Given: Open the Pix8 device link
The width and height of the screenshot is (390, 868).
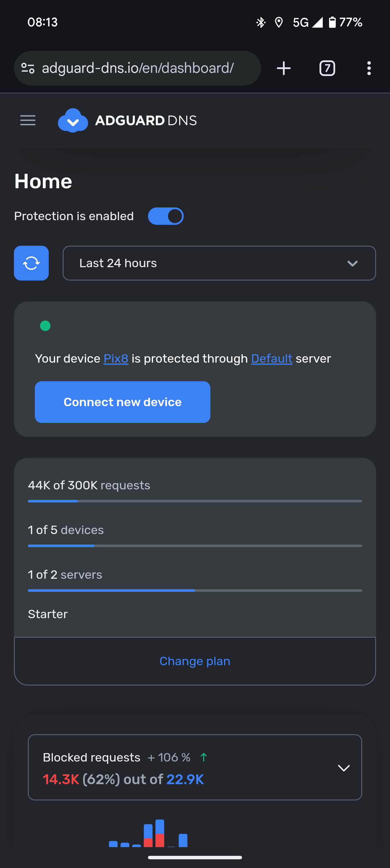Looking at the screenshot, I should (x=115, y=359).
